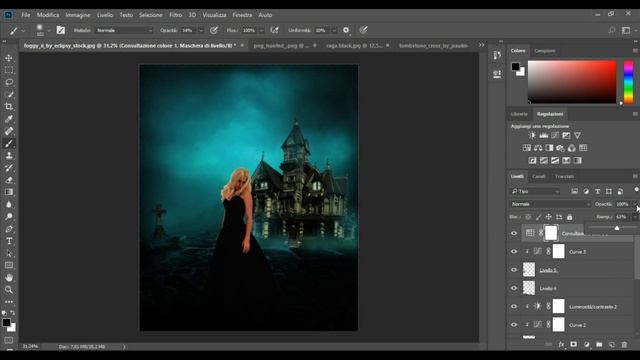Select the Eraser tool

point(9,180)
